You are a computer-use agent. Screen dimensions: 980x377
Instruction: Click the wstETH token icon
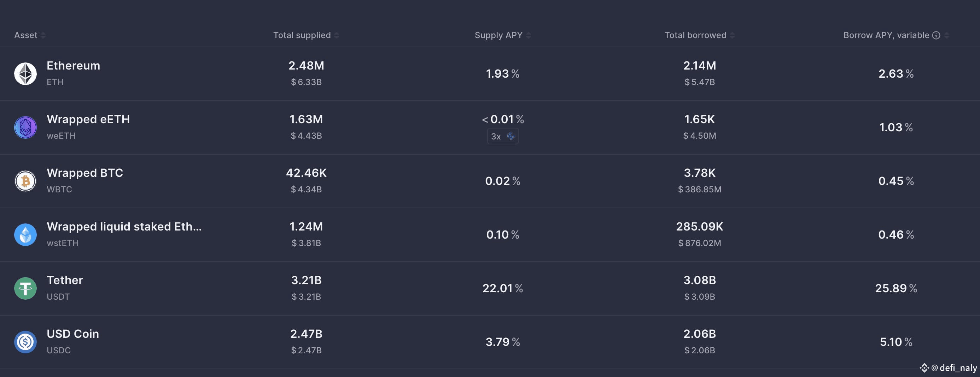(x=25, y=234)
